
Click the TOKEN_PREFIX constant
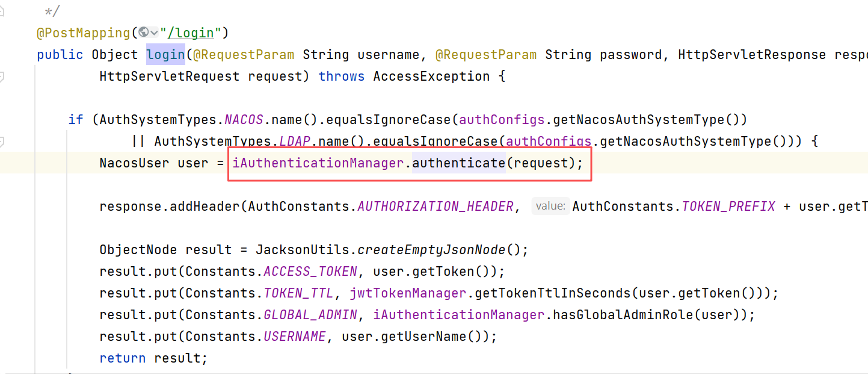728,206
